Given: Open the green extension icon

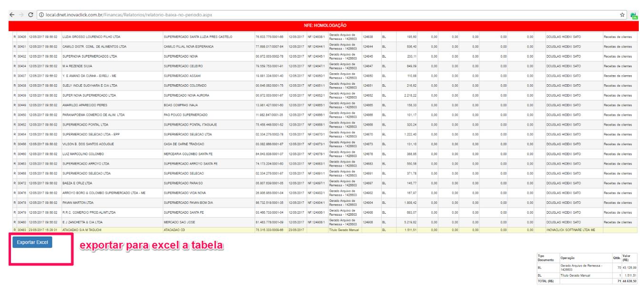Looking at the screenshot, I should pyautogui.click(x=634, y=15).
